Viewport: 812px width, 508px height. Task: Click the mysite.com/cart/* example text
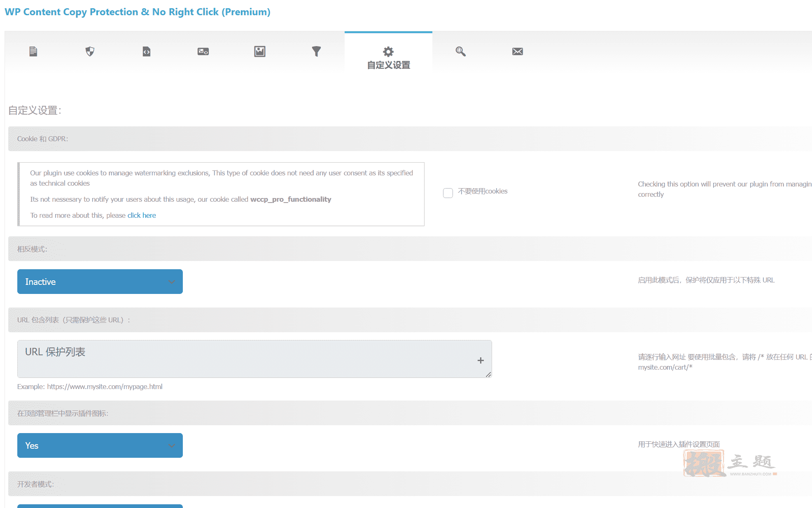(x=665, y=367)
